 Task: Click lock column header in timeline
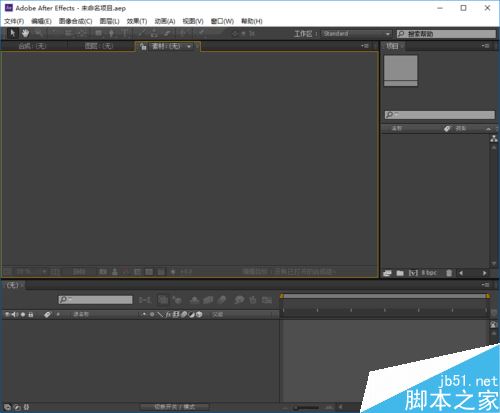[31, 314]
